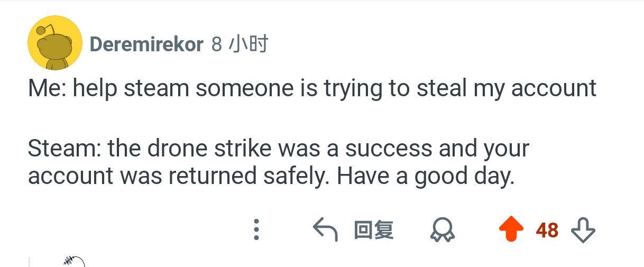Click the reply arrow icon
Viewport: 644px width, 267px height.
[x=325, y=230]
